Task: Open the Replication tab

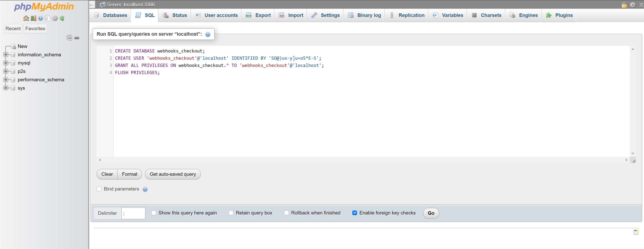Action: pos(406,15)
